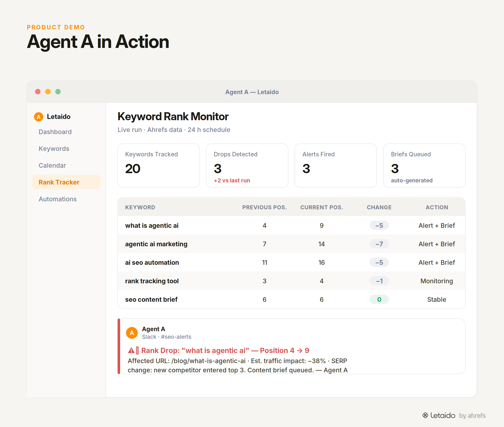Click previous position 11 for ai seo automation
The image size is (504, 427).
[265, 262]
